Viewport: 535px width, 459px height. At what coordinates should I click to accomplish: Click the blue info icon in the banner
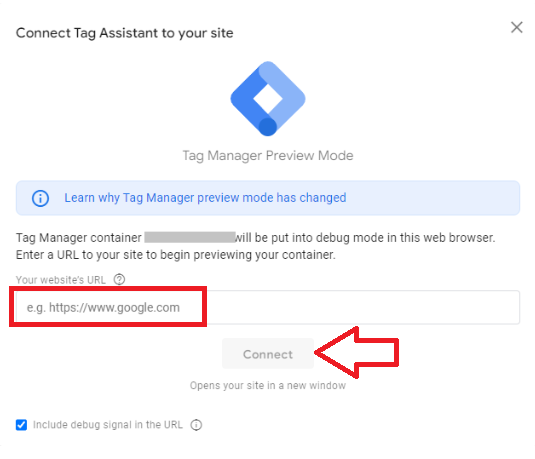pyautogui.click(x=40, y=198)
